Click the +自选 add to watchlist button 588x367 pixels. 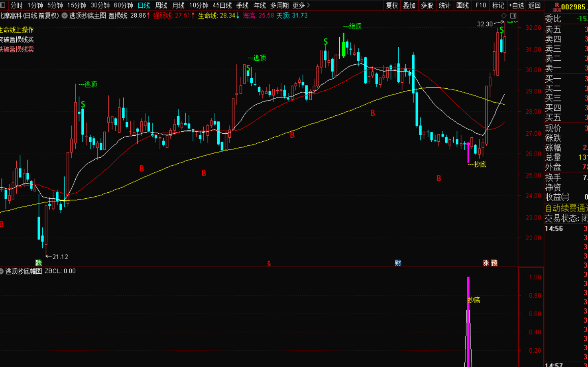coord(516,5)
